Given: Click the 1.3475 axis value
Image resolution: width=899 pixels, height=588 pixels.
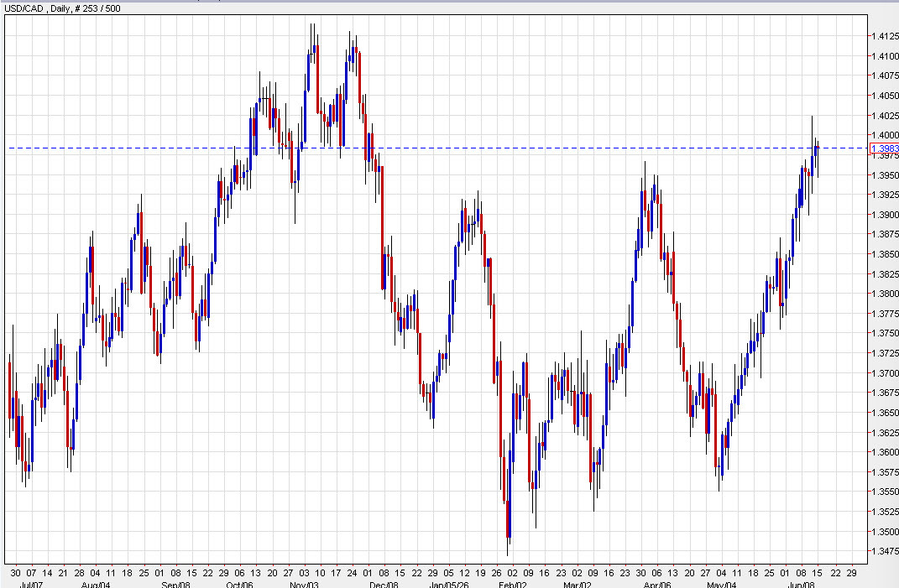Looking at the screenshot, I should [x=885, y=552].
